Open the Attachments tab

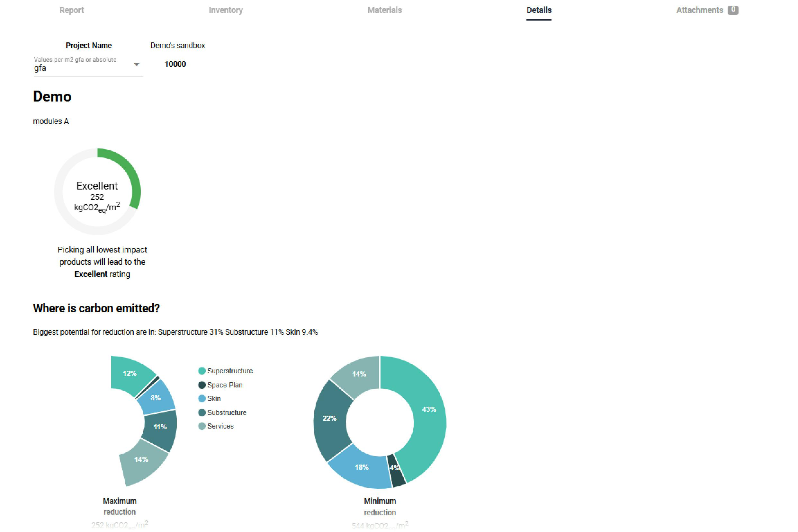pos(699,10)
